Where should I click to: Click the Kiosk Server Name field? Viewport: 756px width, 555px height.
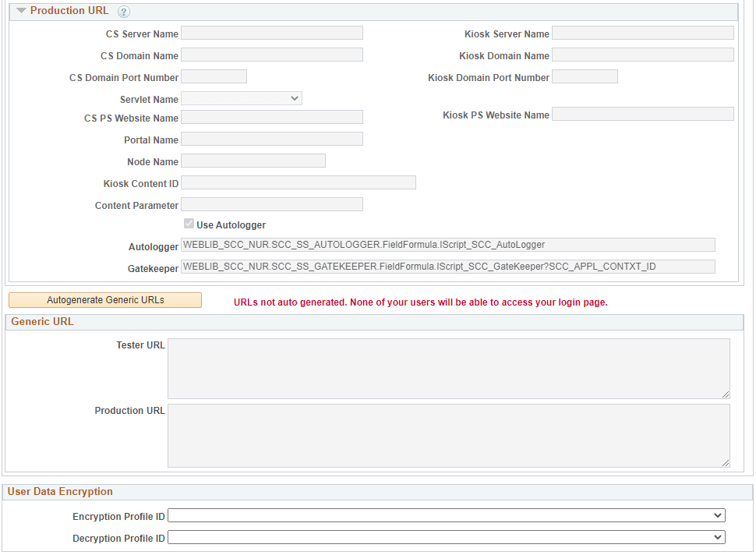(642, 32)
